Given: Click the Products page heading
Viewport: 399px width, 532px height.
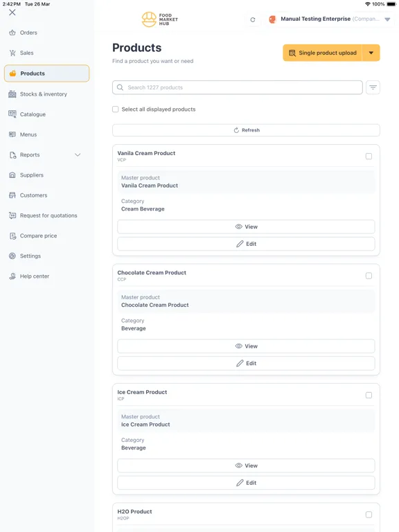Looking at the screenshot, I should pos(136,48).
